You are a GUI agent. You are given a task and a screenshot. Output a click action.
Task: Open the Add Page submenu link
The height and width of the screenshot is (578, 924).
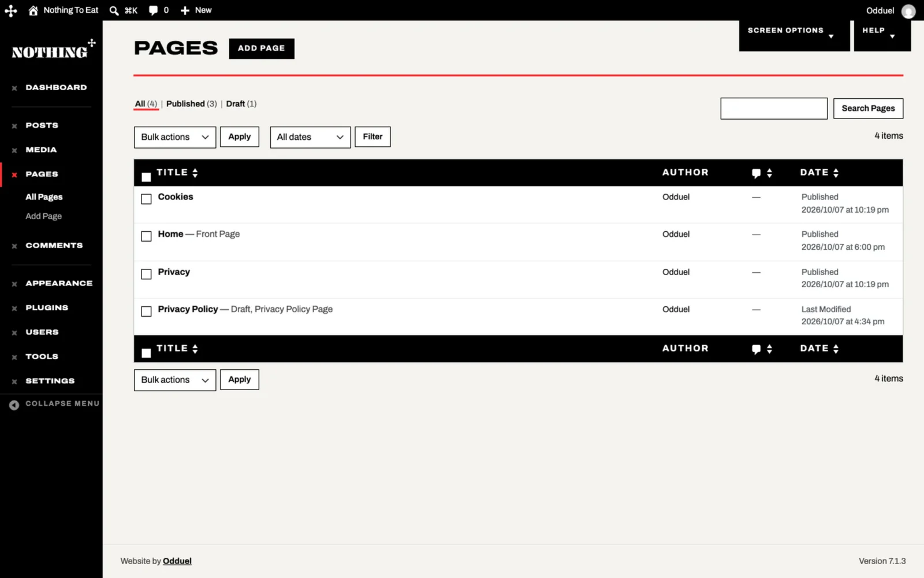coord(43,216)
